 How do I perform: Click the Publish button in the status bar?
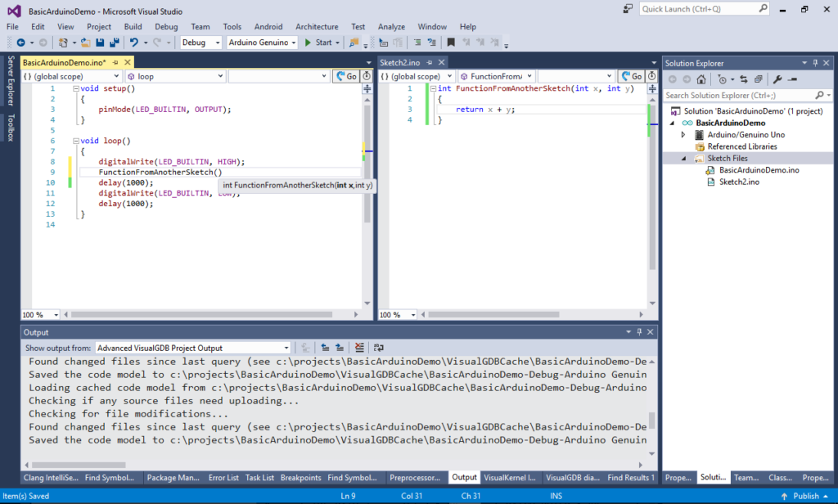pyautogui.click(x=806, y=496)
